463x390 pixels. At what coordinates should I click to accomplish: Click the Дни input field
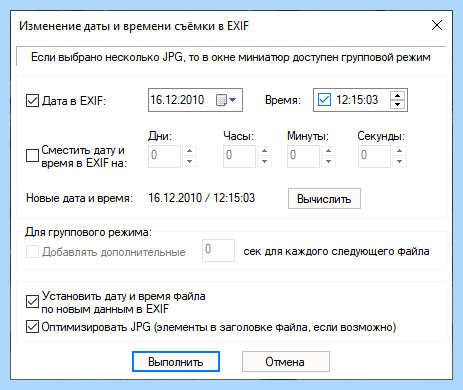164,156
